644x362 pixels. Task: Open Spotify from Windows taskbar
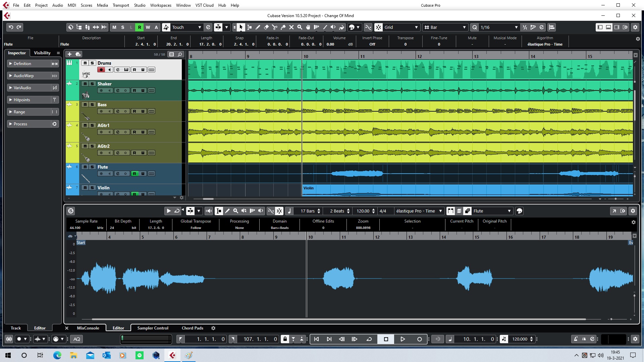pos(140,355)
